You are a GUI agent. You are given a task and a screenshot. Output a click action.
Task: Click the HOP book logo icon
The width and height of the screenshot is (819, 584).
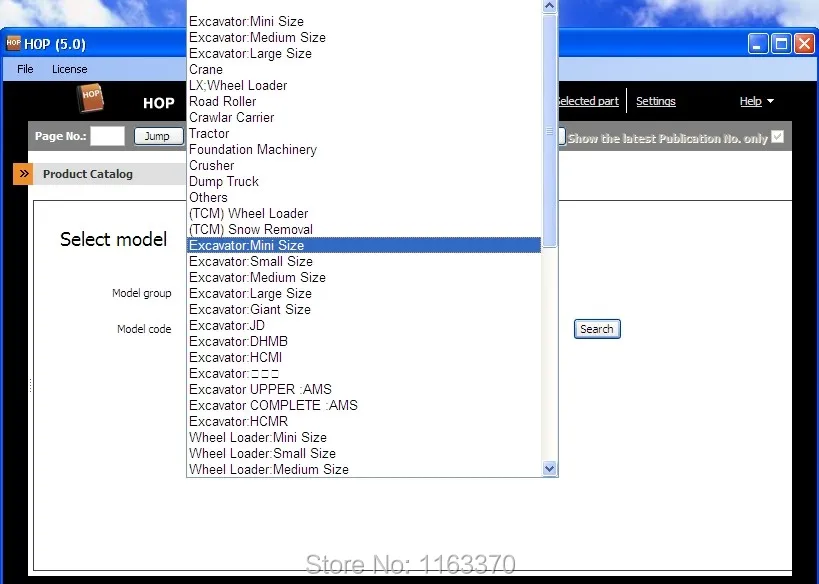[x=90, y=98]
